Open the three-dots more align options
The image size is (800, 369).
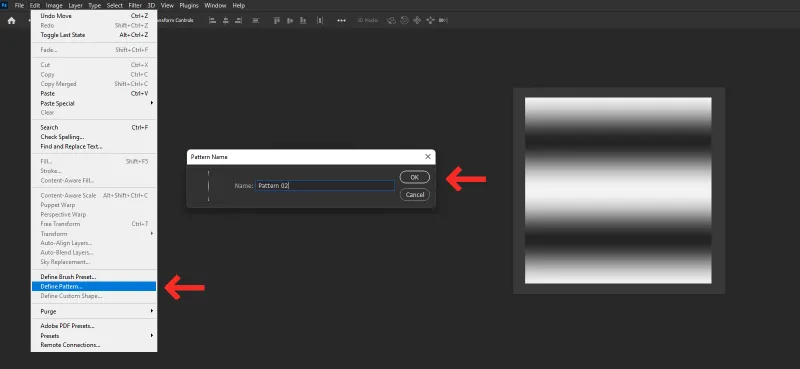[x=341, y=20]
